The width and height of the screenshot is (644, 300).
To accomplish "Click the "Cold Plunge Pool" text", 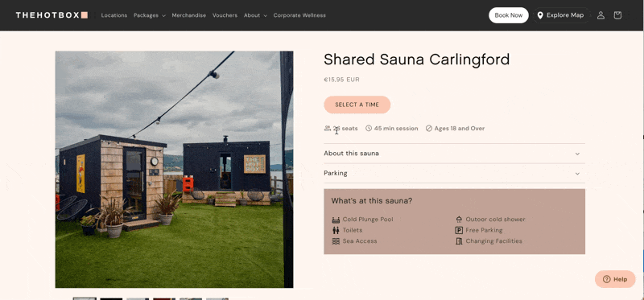I will click(x=368, y=220).
